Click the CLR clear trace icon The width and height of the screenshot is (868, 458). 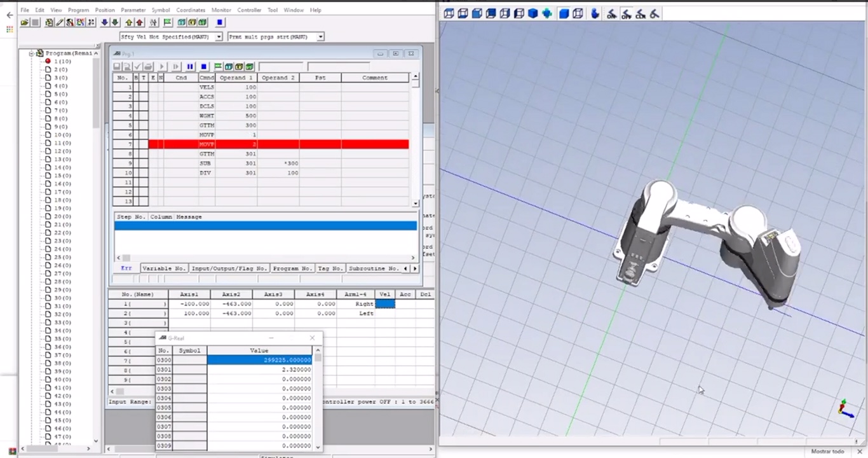click(641, 13)
